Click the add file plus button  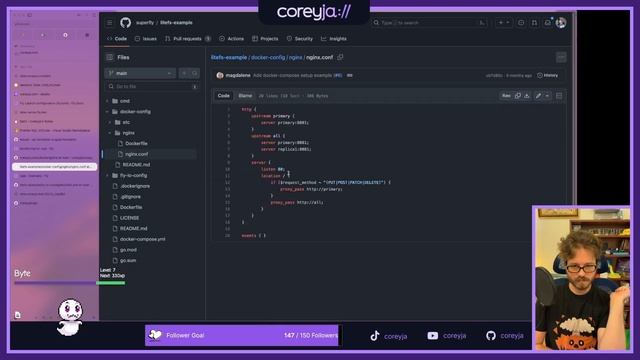(x=184, y=73)
